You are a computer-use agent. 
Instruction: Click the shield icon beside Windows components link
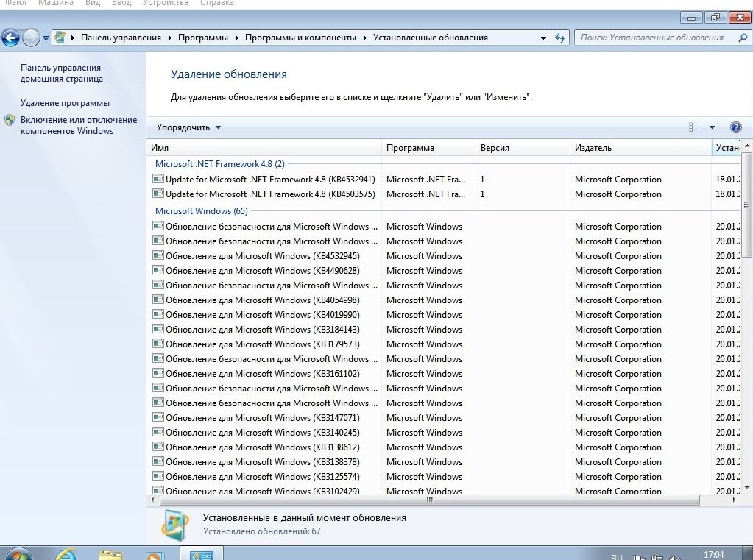pos(10,120)
